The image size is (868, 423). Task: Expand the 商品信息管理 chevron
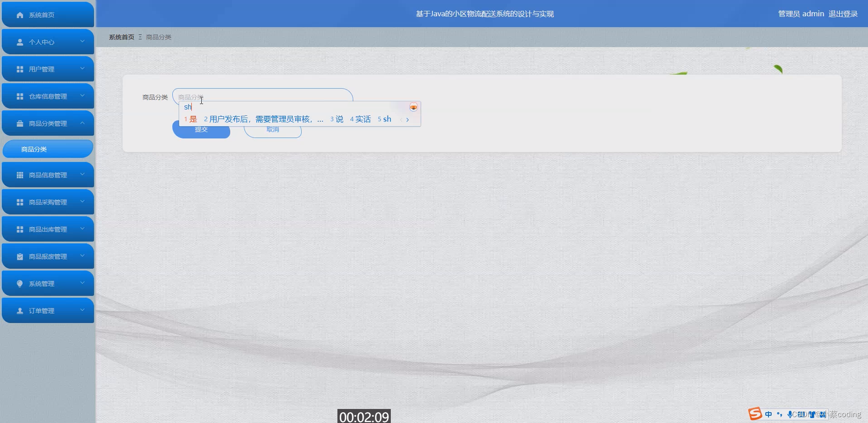82,174
